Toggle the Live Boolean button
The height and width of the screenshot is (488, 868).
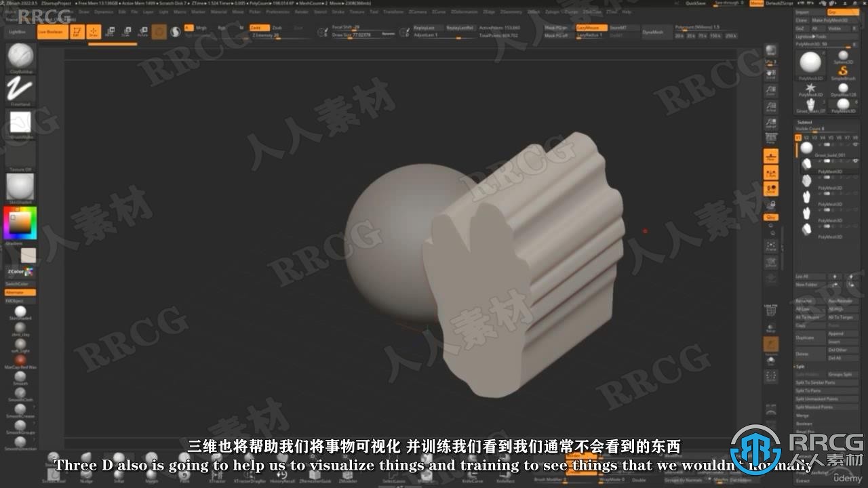(52, 32)
